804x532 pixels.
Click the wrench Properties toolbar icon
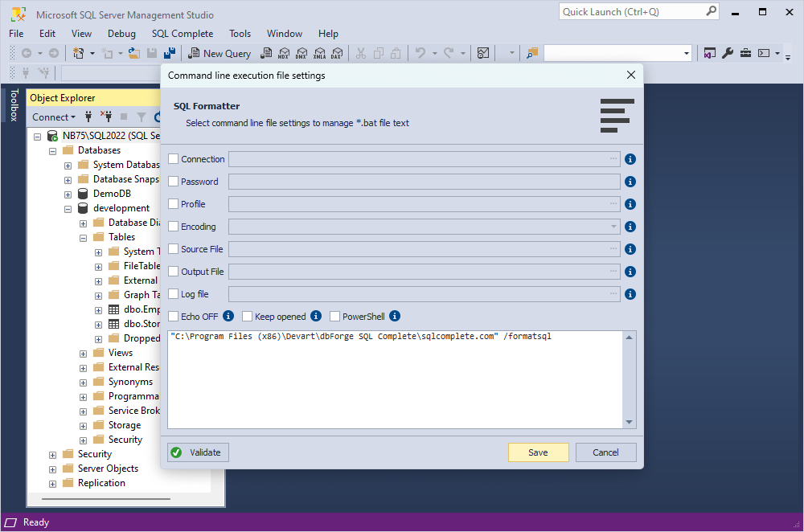(728, 53)
